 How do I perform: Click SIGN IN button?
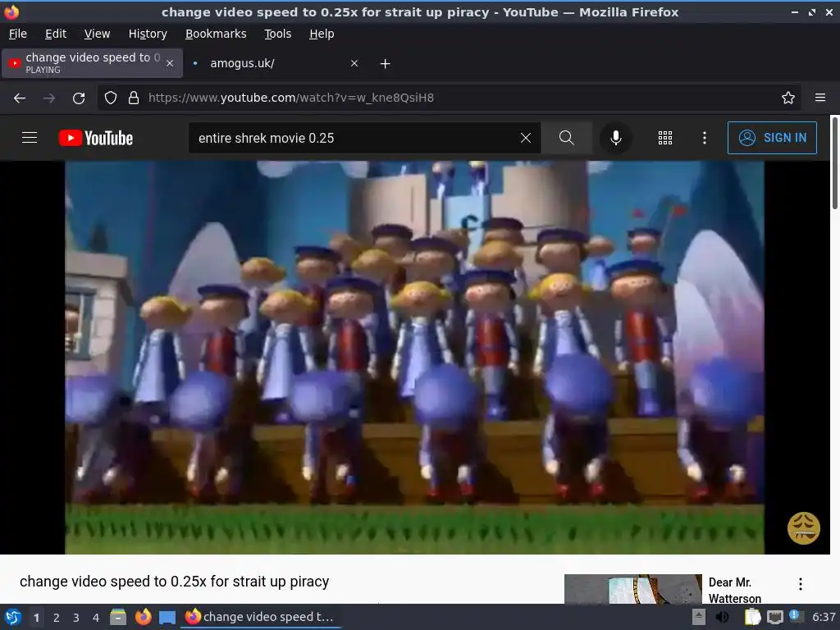[x=772, y=138]
